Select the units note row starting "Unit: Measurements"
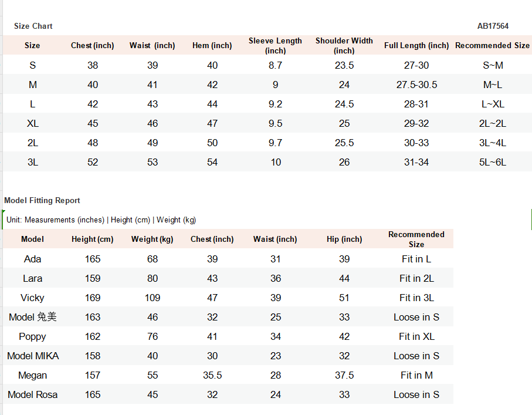Image resolution: width=532 pixels, height=415 pixels. pyautogui.click(x=101, y=220)
